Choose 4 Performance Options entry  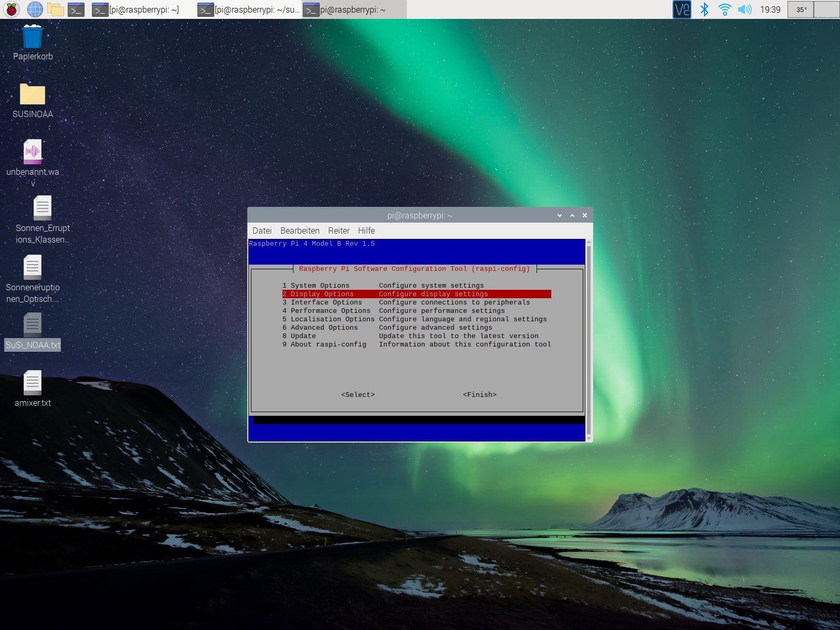tap(416, 311)
